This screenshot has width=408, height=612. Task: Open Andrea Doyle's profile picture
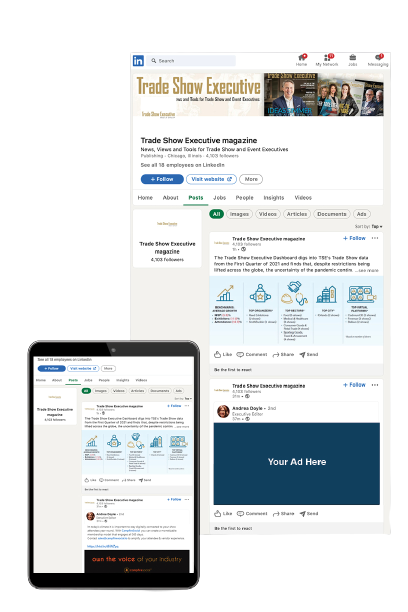pyautogui.click(x=223, y=412)
